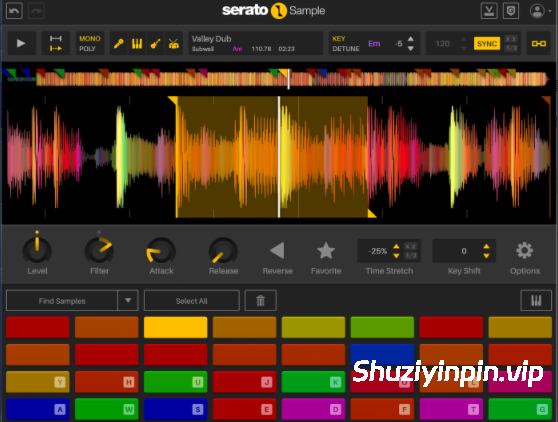Click the -25% Time Stretch value

[378, 251]
